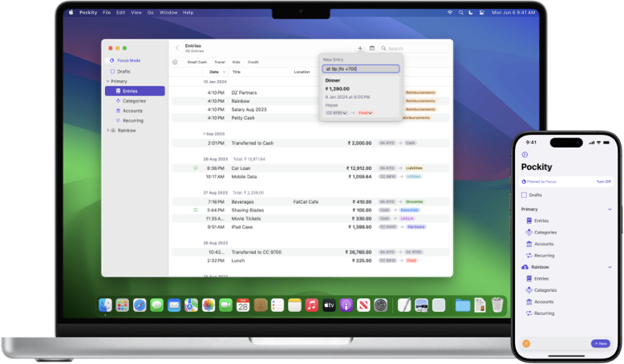Open Calendar in the dock
This screenshot has height=364, width=624.
click(x=243, y=305)
